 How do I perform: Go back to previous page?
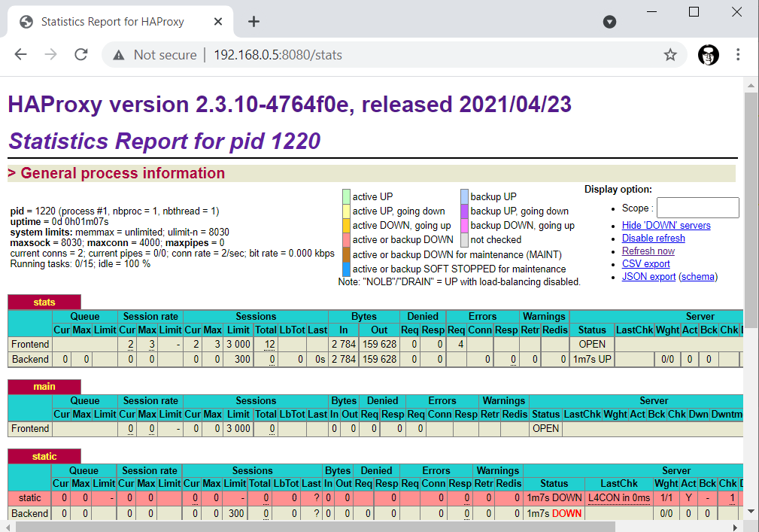20,55
